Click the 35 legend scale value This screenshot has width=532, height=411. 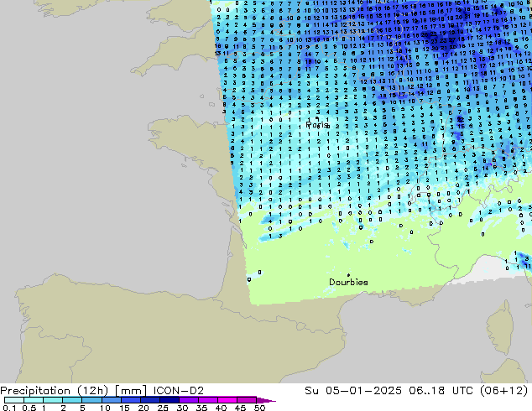point(201,408)
